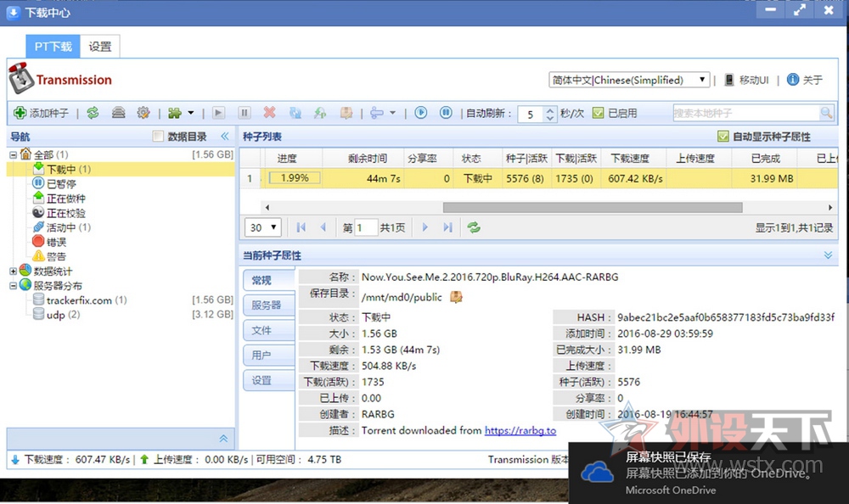The image size is (849, 504).
Task: Toggle the 已启用 auto-refresh checkbox
Action: (598, 113)
